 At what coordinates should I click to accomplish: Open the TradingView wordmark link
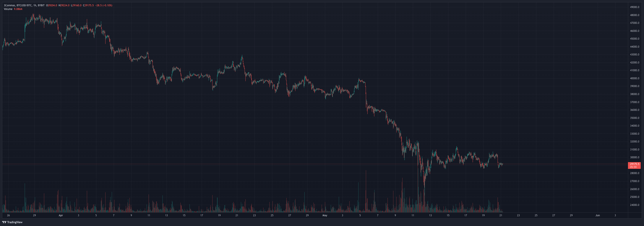(x=15, y=222)
